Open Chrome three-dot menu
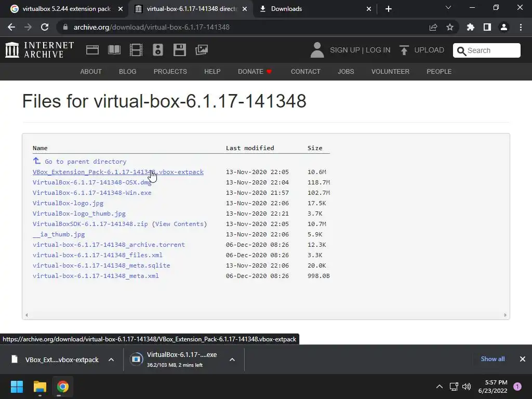Image resolution: width=532 pixels, height=399 pixels. (521, 27)
